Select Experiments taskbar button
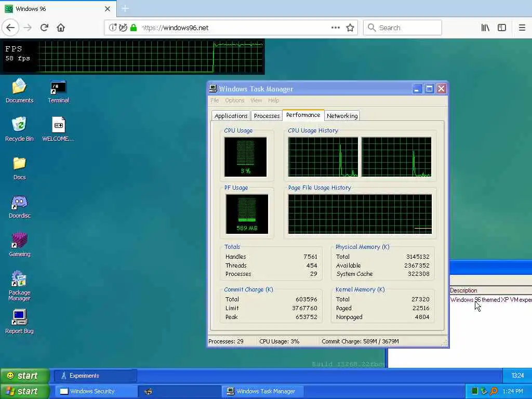 pos(96,376)
